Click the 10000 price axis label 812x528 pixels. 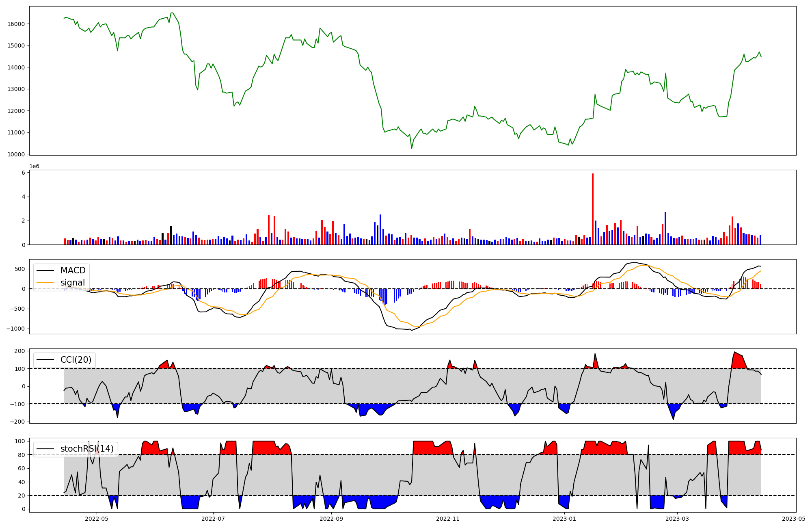16,154
